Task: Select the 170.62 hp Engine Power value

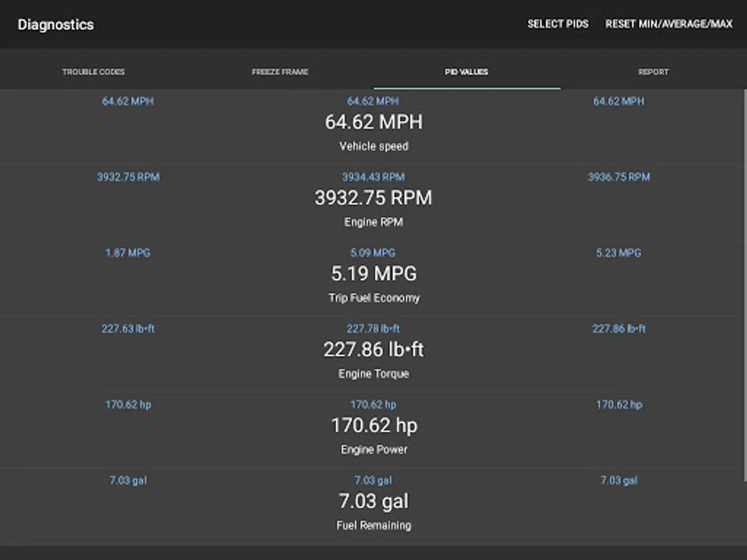Action: pyautogui.click(x=374, y=426)
